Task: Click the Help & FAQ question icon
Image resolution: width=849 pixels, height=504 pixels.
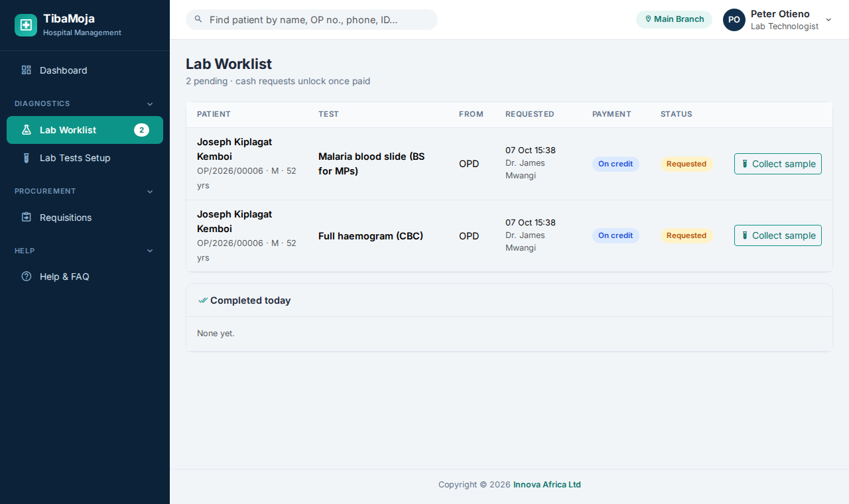Action: pyautogui.click(x=27, y=277)
